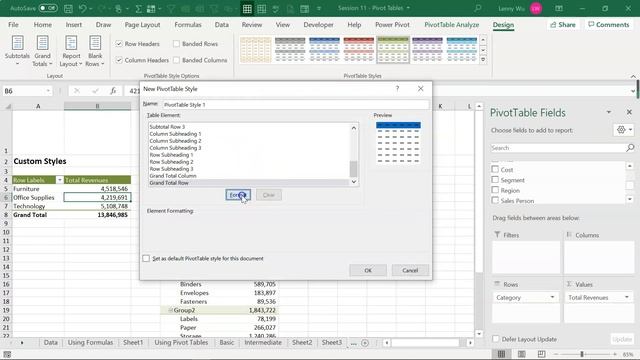Image resolution: width=640 pixels, height=360 pixels.
Task: Click the Clear button in the dialog
Action: (269, 195)
